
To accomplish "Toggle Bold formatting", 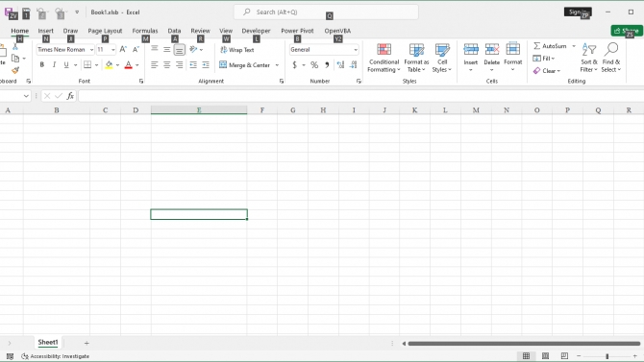I will pyautogui.click(x=42, y=65).
